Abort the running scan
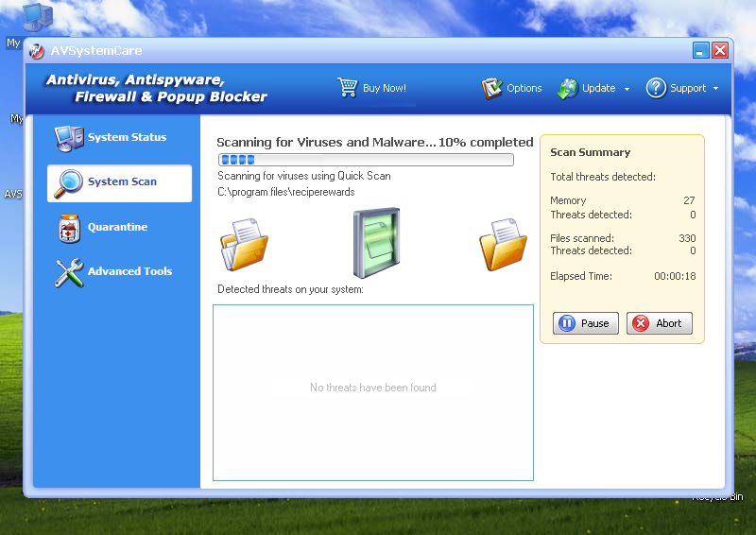 coord(659,323)
